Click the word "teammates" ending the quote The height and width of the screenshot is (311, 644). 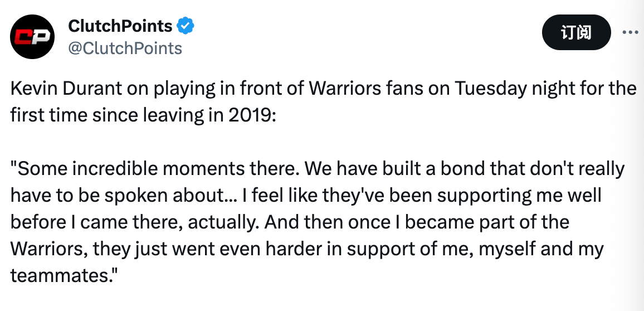point(58,275)
